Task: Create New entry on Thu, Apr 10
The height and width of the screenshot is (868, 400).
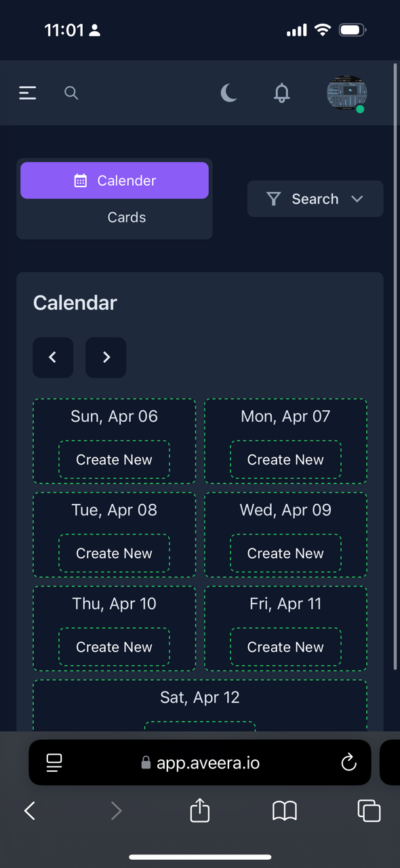Action: point(114,647)
